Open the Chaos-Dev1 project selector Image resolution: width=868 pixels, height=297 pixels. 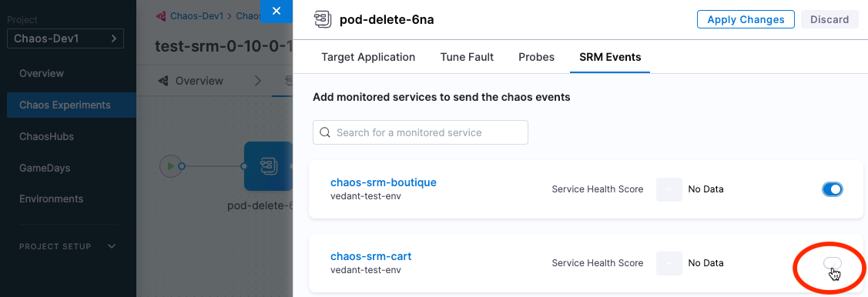click(65, 38)
